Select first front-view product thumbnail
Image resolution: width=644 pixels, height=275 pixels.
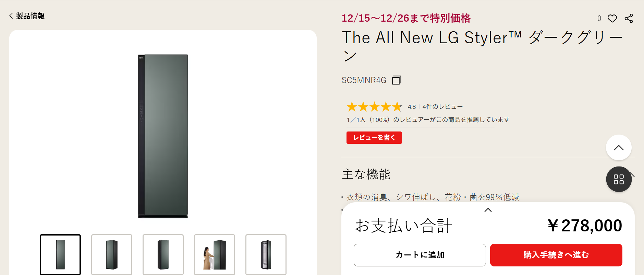(x=60, y=254)
